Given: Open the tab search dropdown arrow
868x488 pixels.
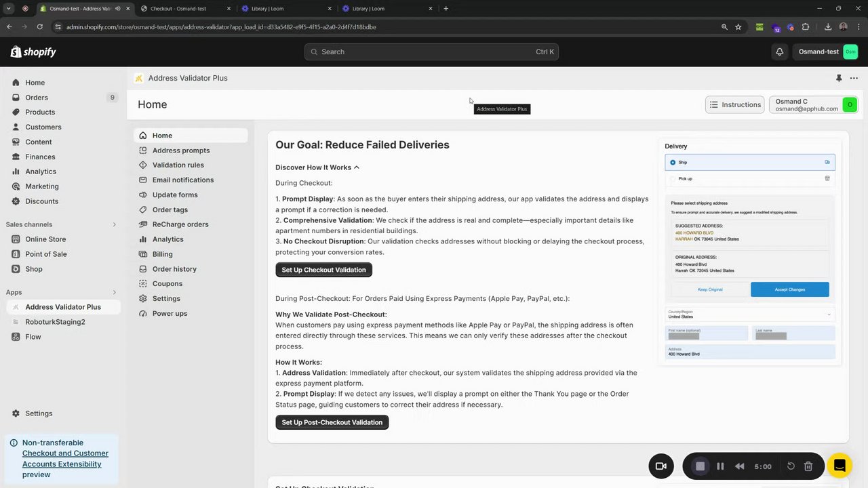Looking at the screenshot, I should click(x=9, y=8).
